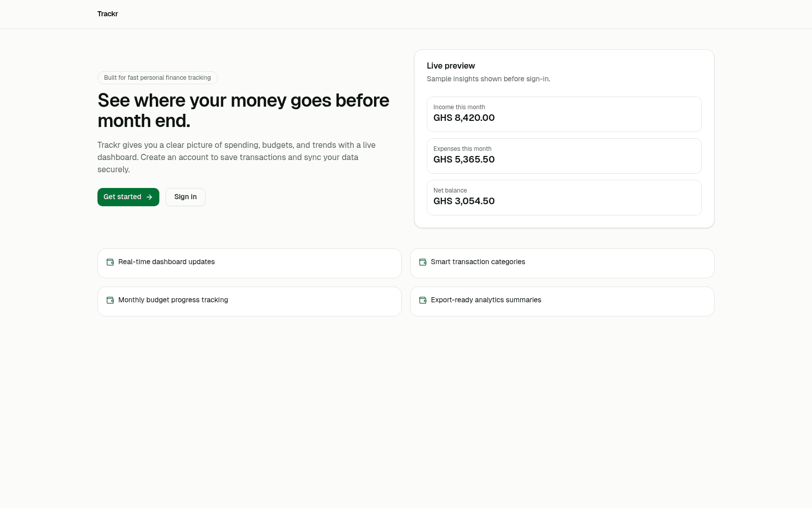The height and width of the screenshot is (508, 812).
Task: Click the Net balance label
Action: pyautogui.click(x=450, y=190)
